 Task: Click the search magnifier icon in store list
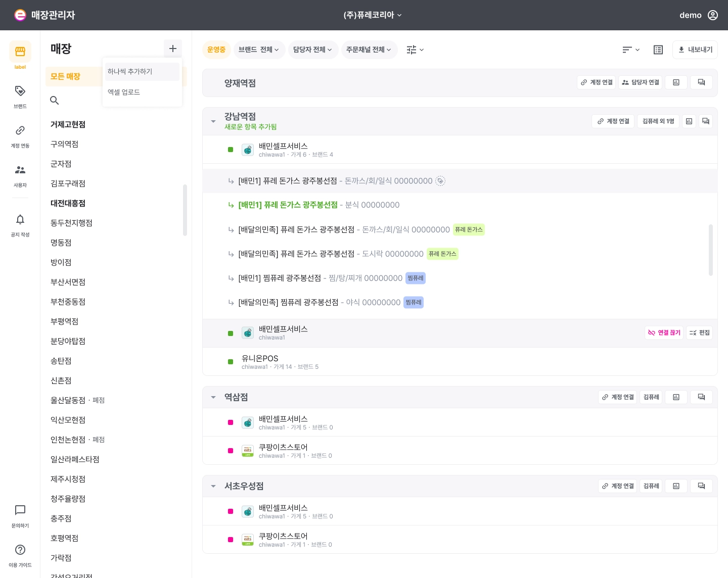click(x=55, y=101)
